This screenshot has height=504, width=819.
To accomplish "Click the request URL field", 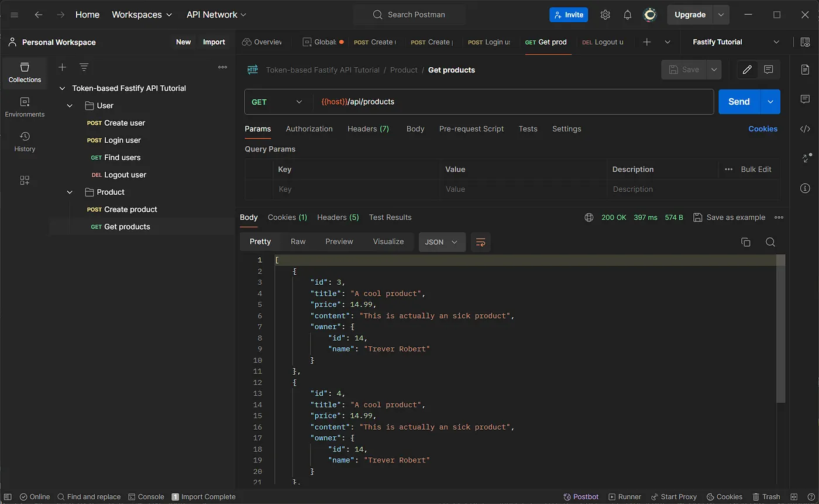I will pyautogui.click(x=514, y=102).
